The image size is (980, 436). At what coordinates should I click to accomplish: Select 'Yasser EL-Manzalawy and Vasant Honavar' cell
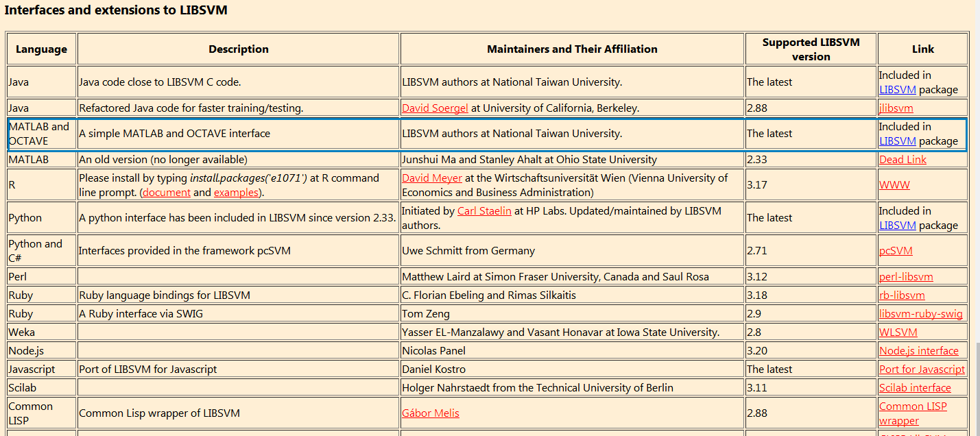(572, 332)
